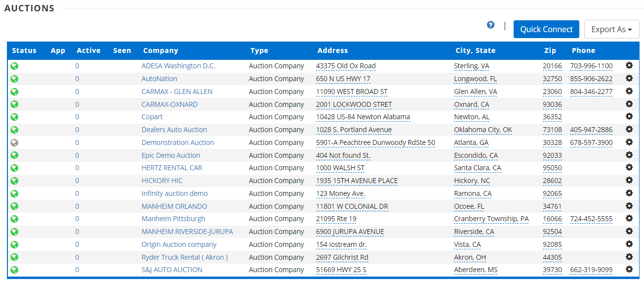The width and height of the screenshot is (644, 282).
Task: Open the Ryder Truck Rental ( Akron ) link
Action: click(x=185, y=257)
